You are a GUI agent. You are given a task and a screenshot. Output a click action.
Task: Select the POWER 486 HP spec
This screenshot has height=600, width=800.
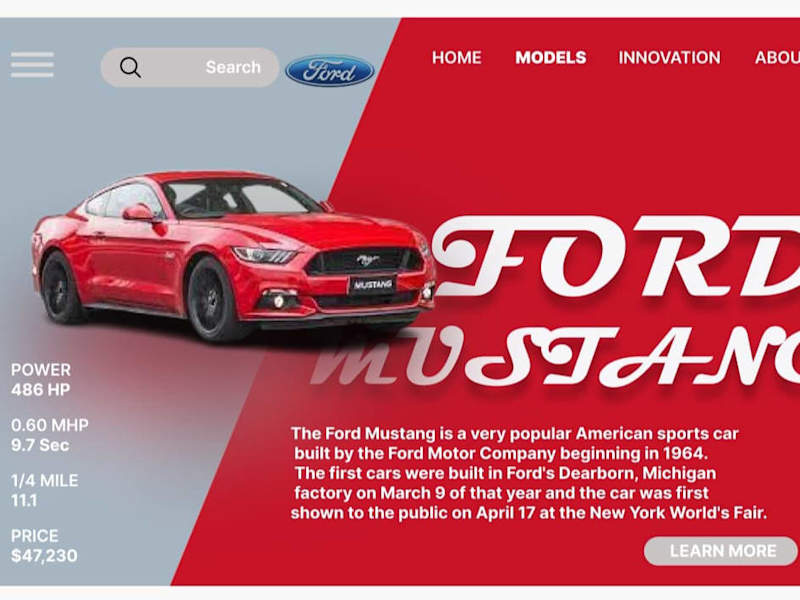[x=41, y=380]
